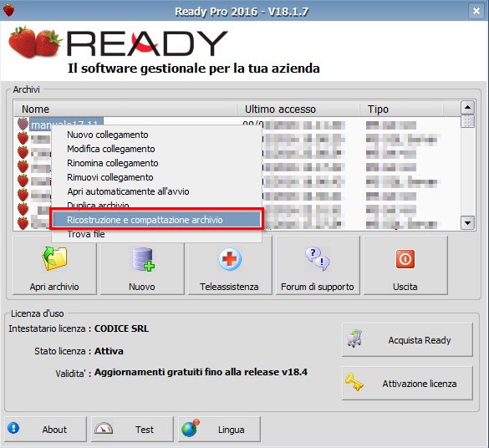Click the Nuovo database icon
This screenshot has width=489, height=448.
[x=143, y=259]
